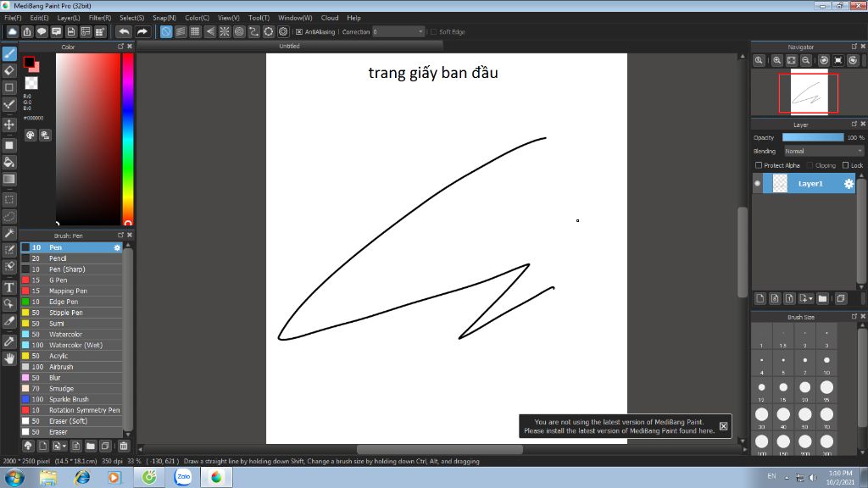Enable the layer Lock checkbox
Image resolution: width=868 pixels, height=488 pixels.
845,165
